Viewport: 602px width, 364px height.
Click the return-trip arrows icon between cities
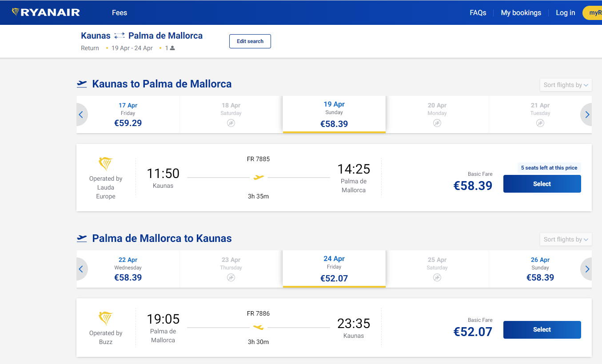coord(119,35)
